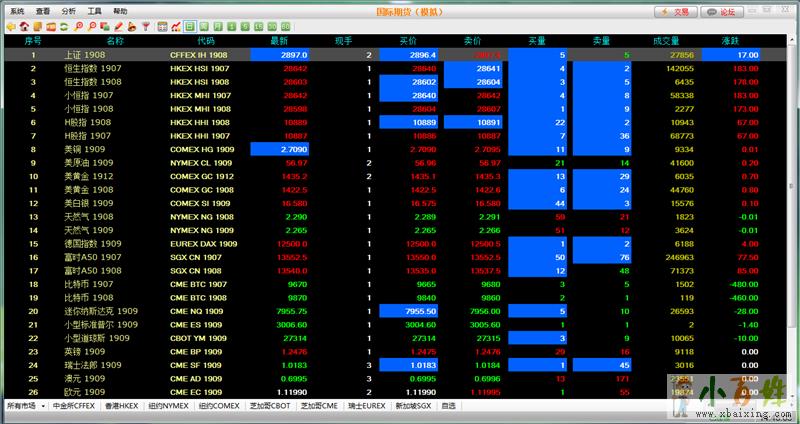800x424 pixels.
Task: Click the red home icon in toolbar
Action: [x=24, y=26]
